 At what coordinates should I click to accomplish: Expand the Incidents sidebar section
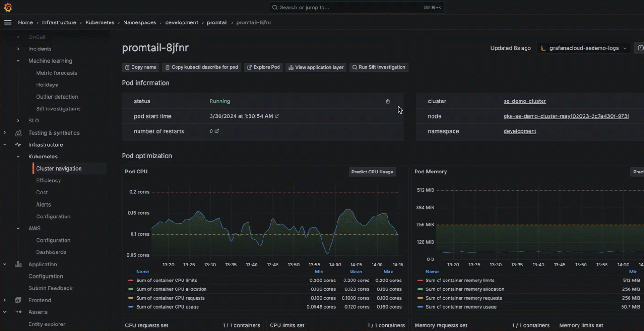[x=18, y=49]
